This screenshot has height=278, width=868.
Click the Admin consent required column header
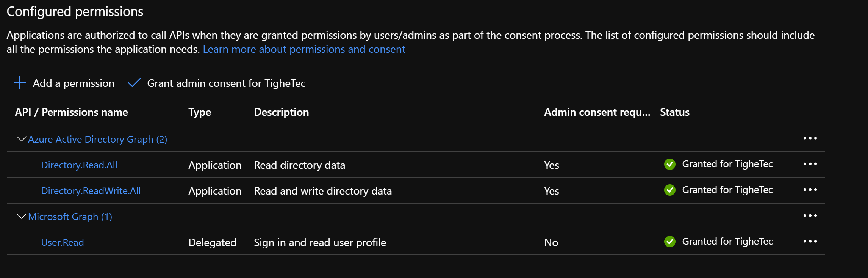tap(597, 112)
